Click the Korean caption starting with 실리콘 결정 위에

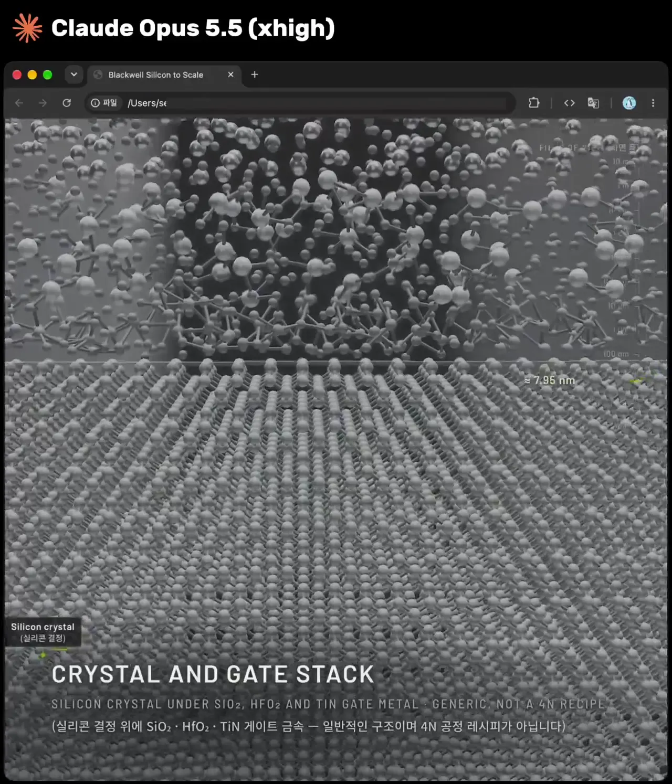click(309, 726)
